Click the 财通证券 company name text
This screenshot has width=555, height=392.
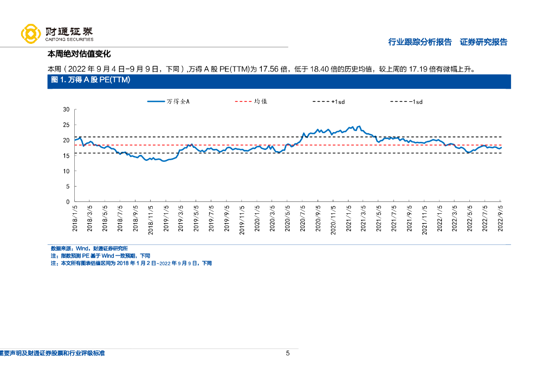pos(69,31)
